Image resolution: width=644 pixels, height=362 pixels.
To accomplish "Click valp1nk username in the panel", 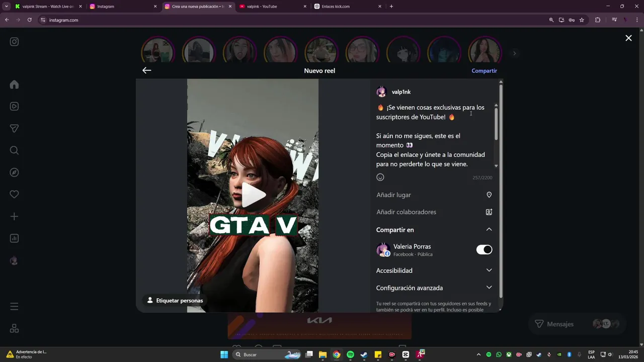I will 401,92.
